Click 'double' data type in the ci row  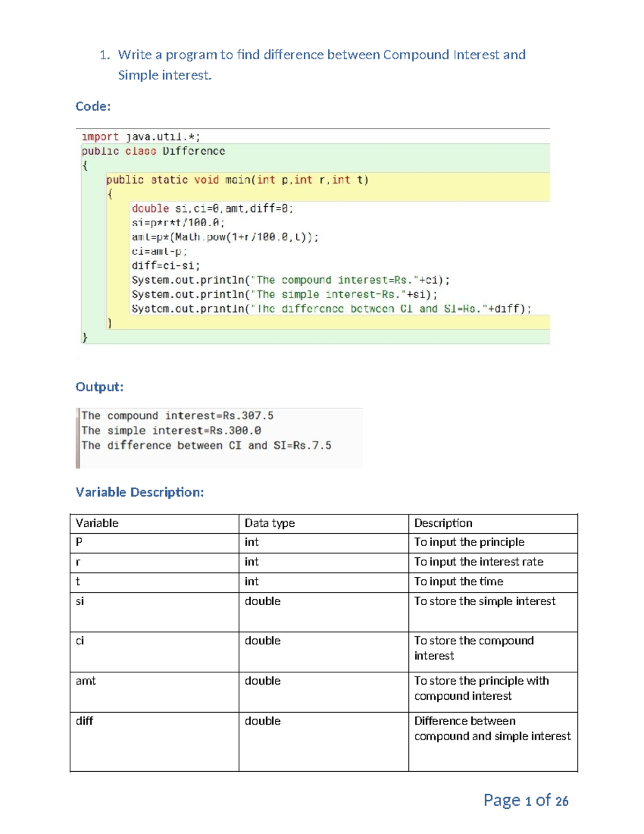tap(263, 641)
